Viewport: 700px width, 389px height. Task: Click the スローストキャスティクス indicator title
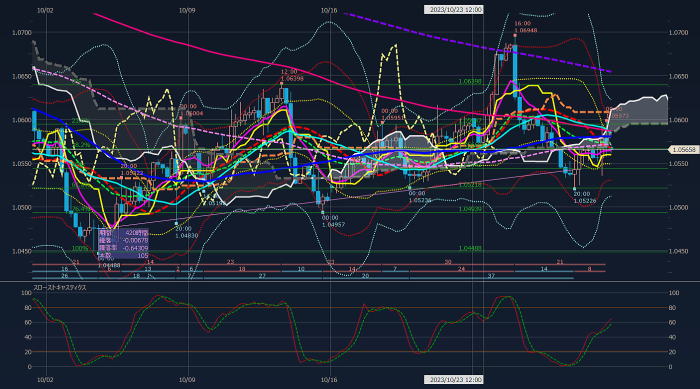[x=60, y=288]
